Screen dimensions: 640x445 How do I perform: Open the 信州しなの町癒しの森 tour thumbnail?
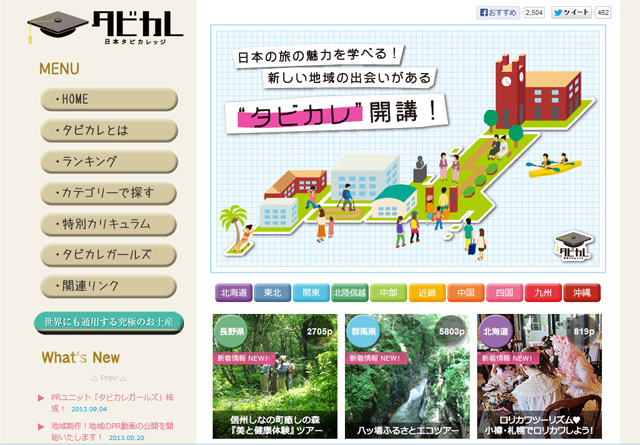click(275, 376)
